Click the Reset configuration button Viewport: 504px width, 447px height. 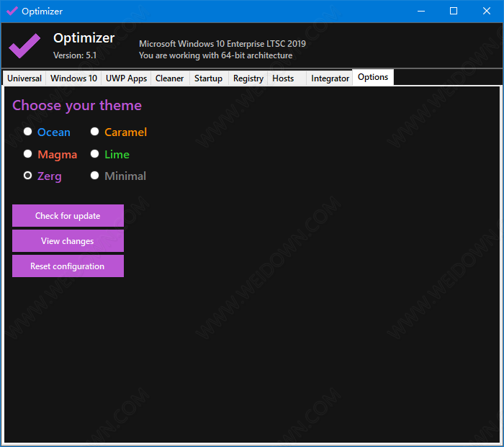point(68,266)
